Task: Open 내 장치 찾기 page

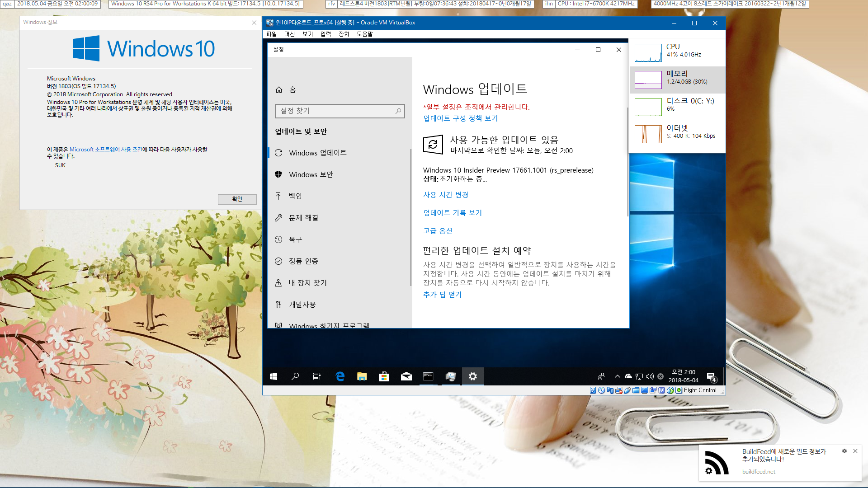Action: (340, 283)
